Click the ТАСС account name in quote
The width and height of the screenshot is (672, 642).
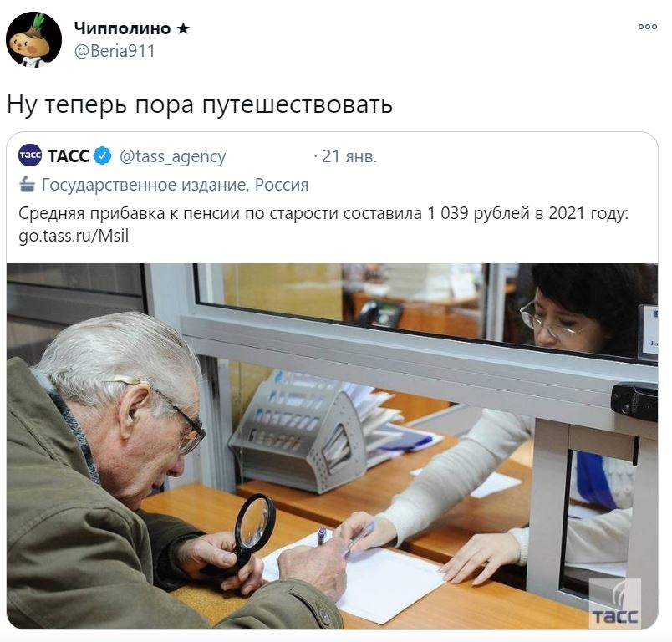(x=69, y=156)
